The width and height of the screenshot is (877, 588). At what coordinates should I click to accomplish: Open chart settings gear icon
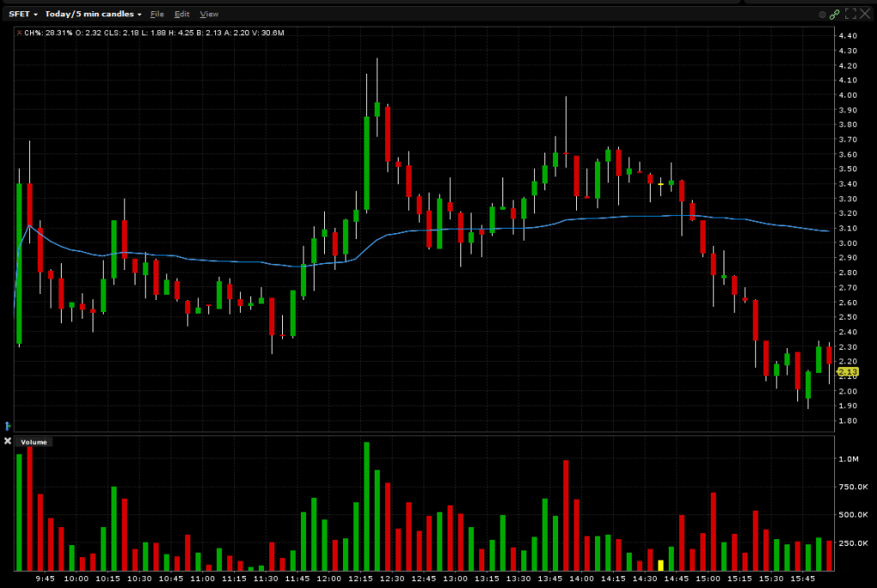click(822, 14)
